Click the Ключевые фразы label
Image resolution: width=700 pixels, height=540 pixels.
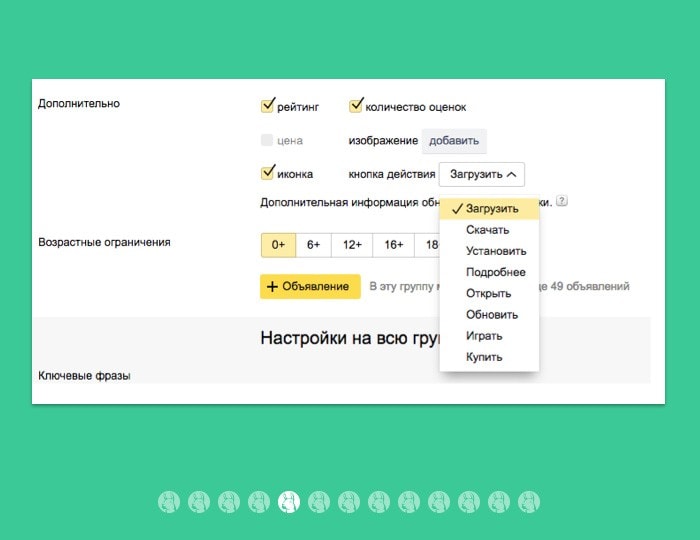click(84, 376)
